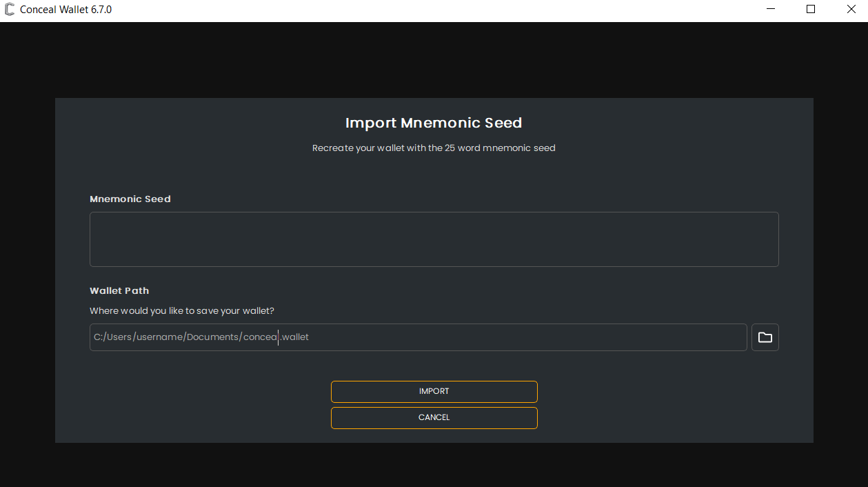Minimize the Conceal Wallet window
The image size is (868, 487).
(x=770, y=10)
